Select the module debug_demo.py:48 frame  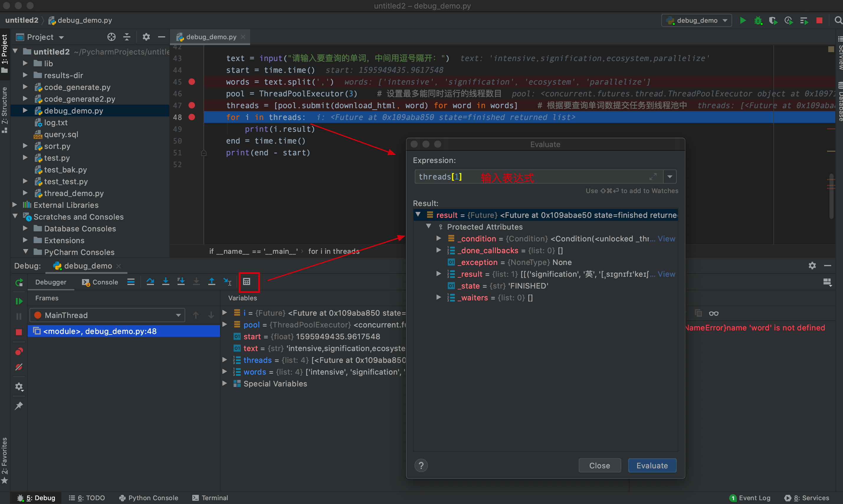point(124,331)
